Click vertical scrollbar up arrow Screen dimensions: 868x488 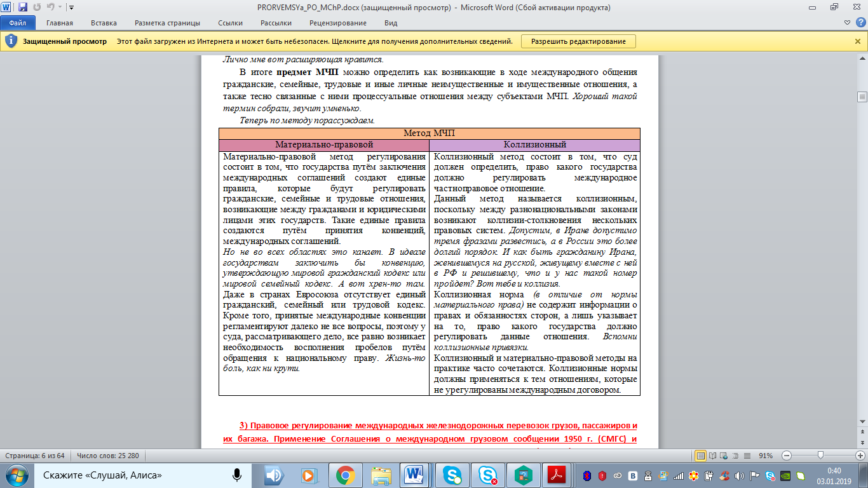coord(862,58)
